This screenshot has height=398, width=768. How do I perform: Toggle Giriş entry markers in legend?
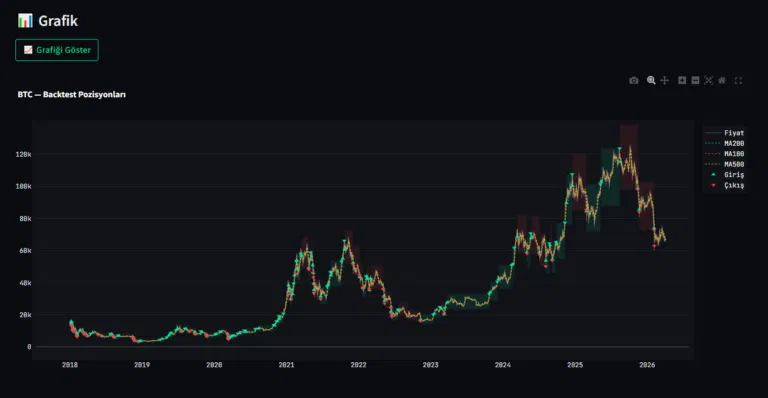click(725, 175)
